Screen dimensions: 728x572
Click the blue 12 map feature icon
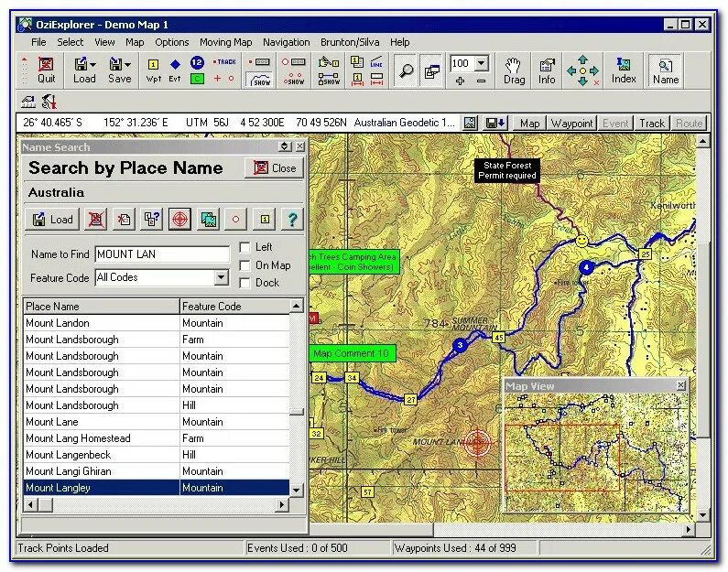197,62
